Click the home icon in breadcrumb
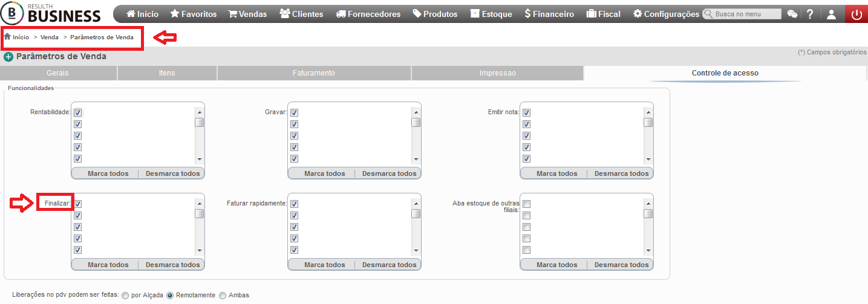The height and width of the screenshot is (304, 868). tap(7, 37)
